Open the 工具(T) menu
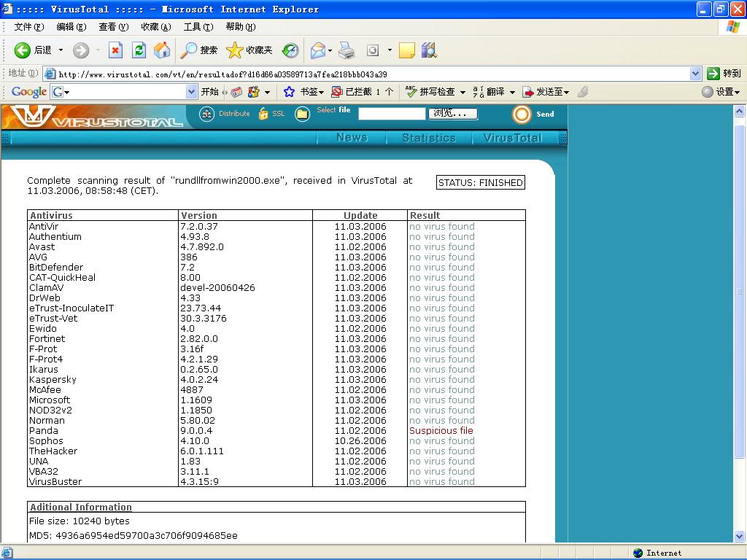Viewport: 747px width, 560px height. tap(198, 27)
